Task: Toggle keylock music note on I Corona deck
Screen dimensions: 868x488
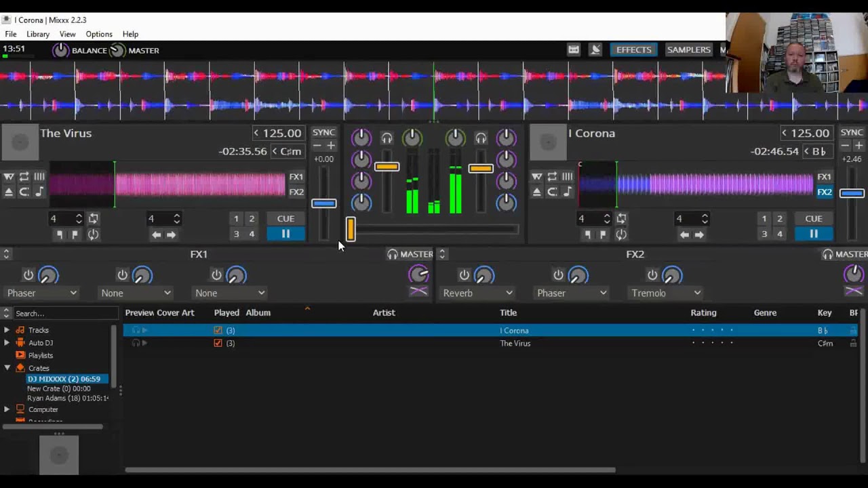Action: (x=568, y=192)
